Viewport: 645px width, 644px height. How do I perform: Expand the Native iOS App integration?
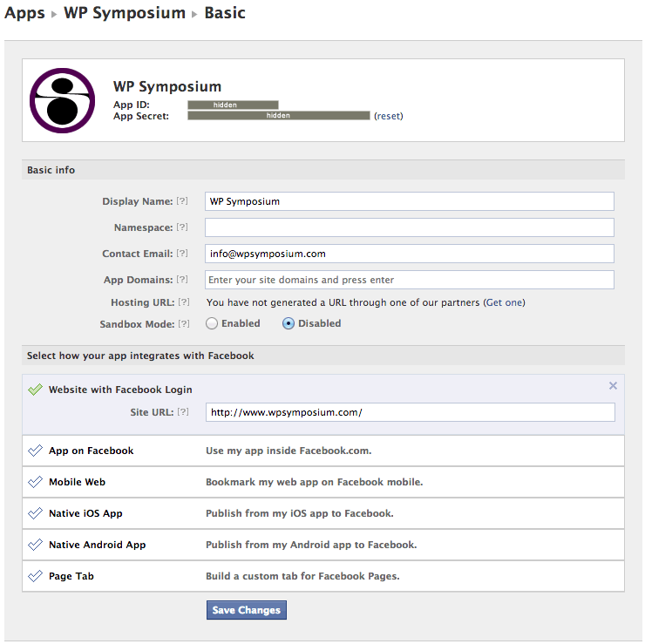(x=85, y=513)
